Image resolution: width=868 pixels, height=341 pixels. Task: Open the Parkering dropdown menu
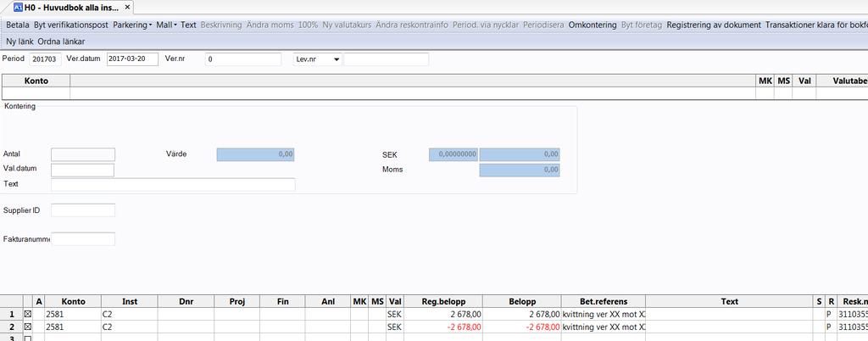132,25
